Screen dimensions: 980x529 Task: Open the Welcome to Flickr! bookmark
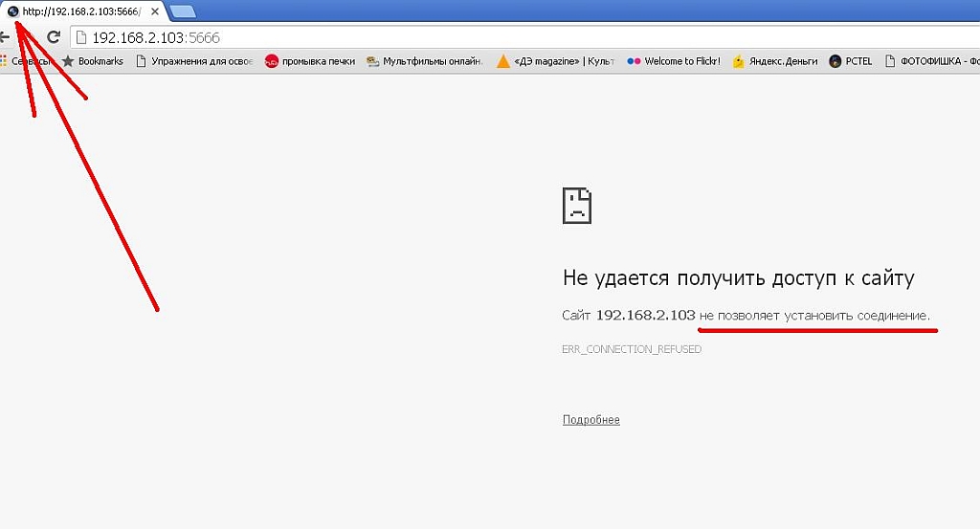[x=674, y=61]
